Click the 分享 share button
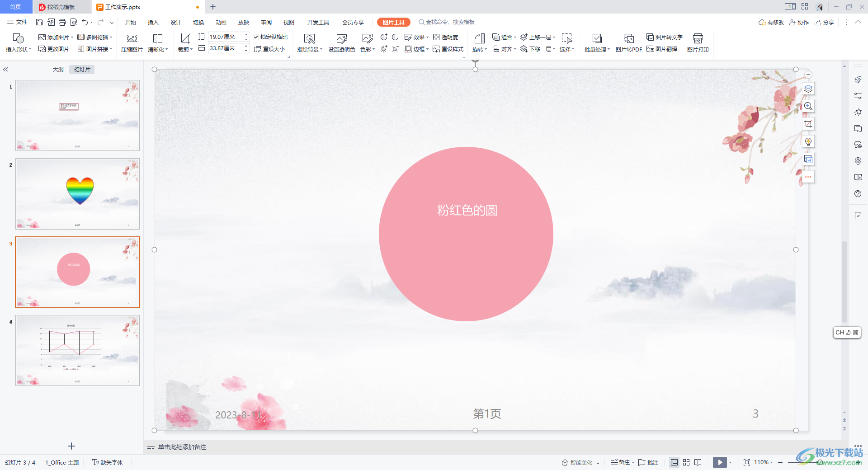 [x=824, y=22]
